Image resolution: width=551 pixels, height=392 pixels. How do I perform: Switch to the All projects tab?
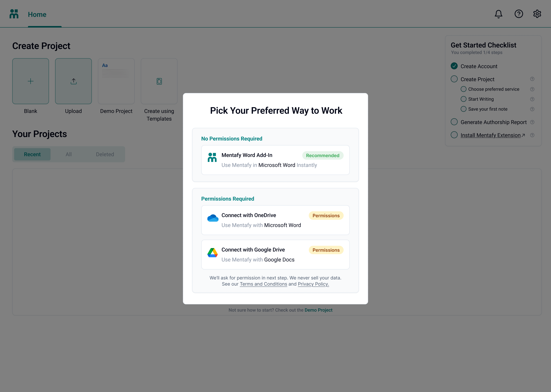pyautogui.click(x=69, y=154)
